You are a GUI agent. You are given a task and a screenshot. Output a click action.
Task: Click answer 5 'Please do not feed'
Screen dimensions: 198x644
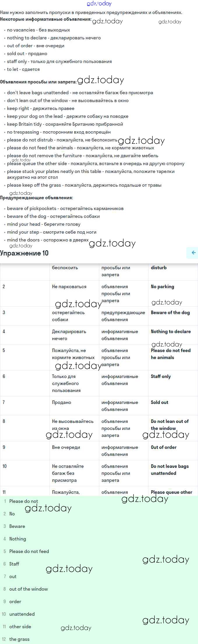[x=29, y=551]
